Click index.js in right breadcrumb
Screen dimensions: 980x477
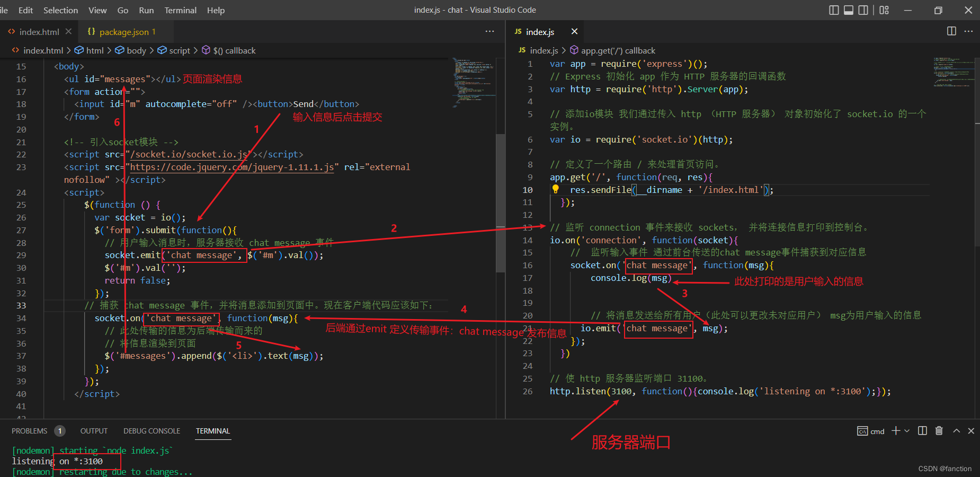(544, 50)
